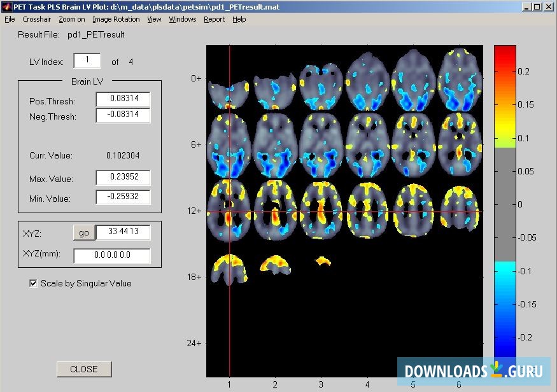557x392 pixels.
Task: Open the Help menu
Action: tap(239, 19)
